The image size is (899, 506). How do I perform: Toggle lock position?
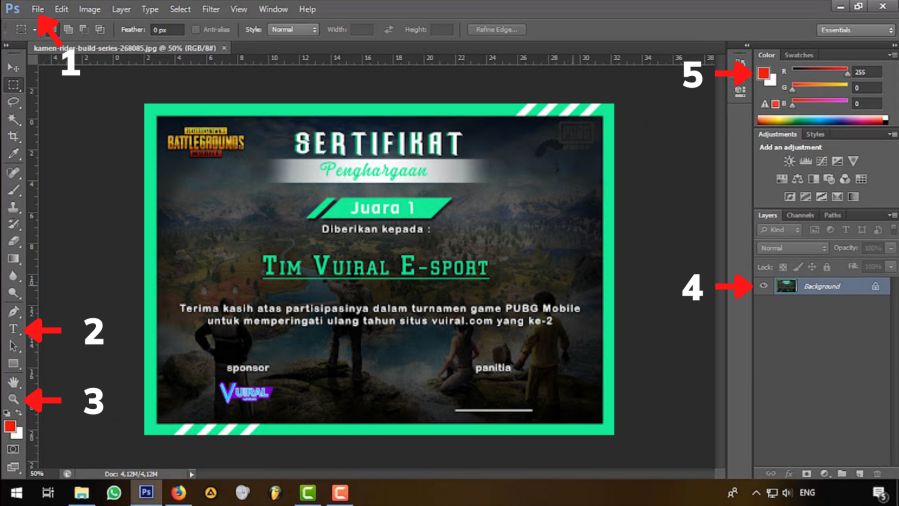[812, 267]
